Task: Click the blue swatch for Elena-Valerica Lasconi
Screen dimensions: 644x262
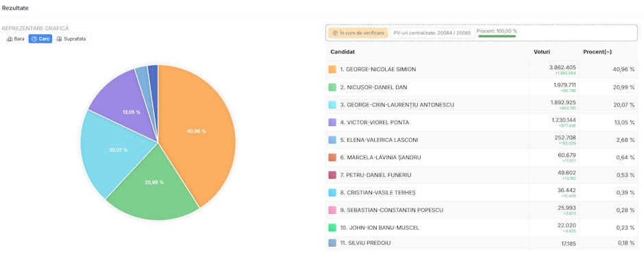Action: click(x=332, y=140)
